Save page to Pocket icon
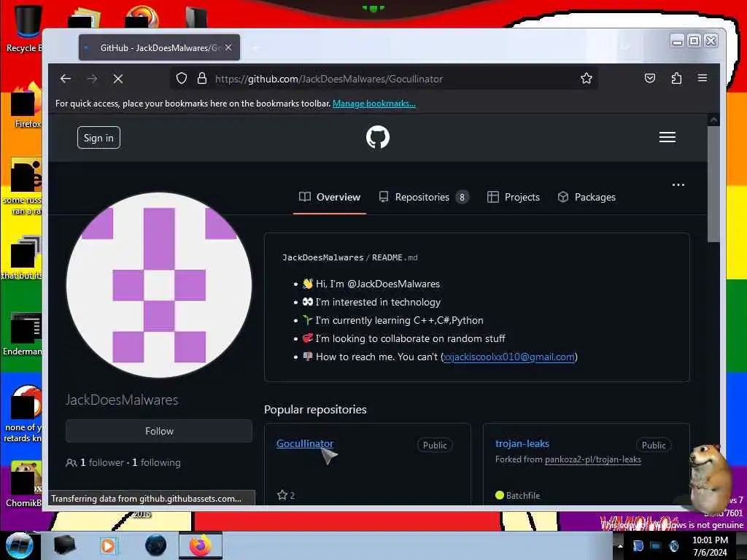The height and width of the screenshot is (560, 747). point(650,78)
